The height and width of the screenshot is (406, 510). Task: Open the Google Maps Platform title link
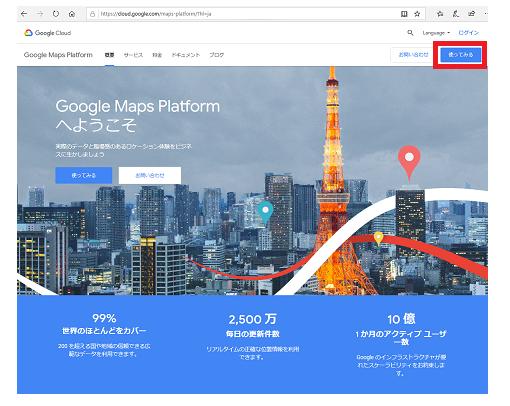[x=58, y=55]
